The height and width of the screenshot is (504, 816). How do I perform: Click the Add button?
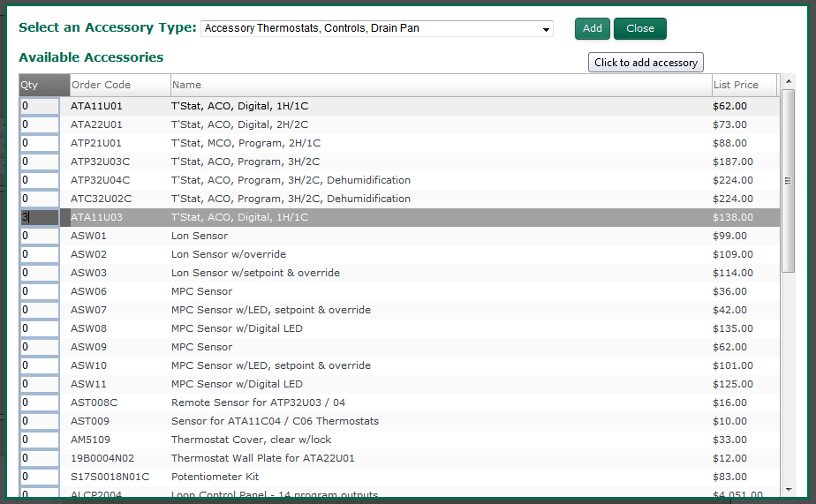592,28
